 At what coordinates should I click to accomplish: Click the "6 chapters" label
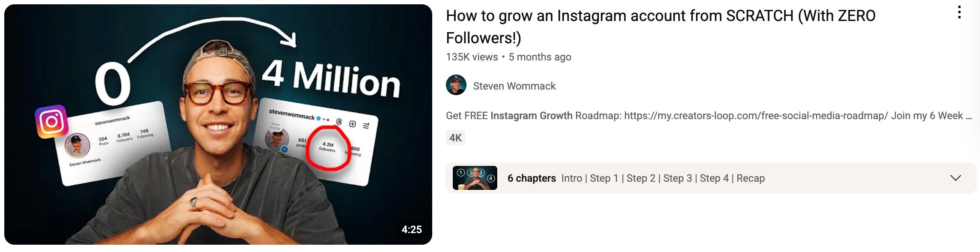(532, 178)
